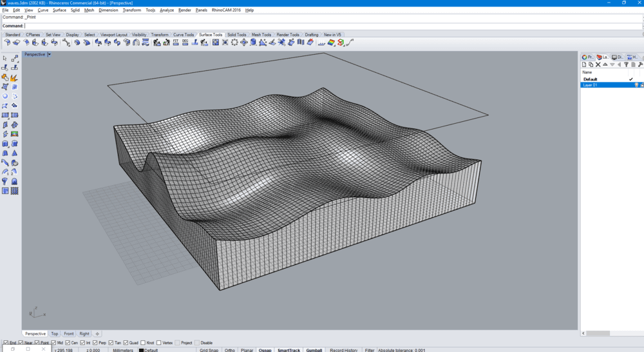644x352 pixels.
Task: Create a new layer in Layers panel
Action: [x=583, y=64]
